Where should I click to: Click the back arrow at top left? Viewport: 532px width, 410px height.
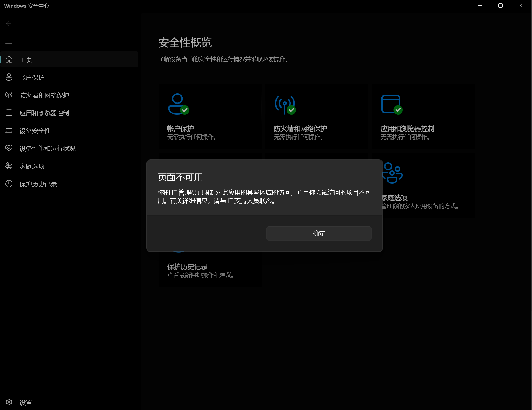pos(9,23)
